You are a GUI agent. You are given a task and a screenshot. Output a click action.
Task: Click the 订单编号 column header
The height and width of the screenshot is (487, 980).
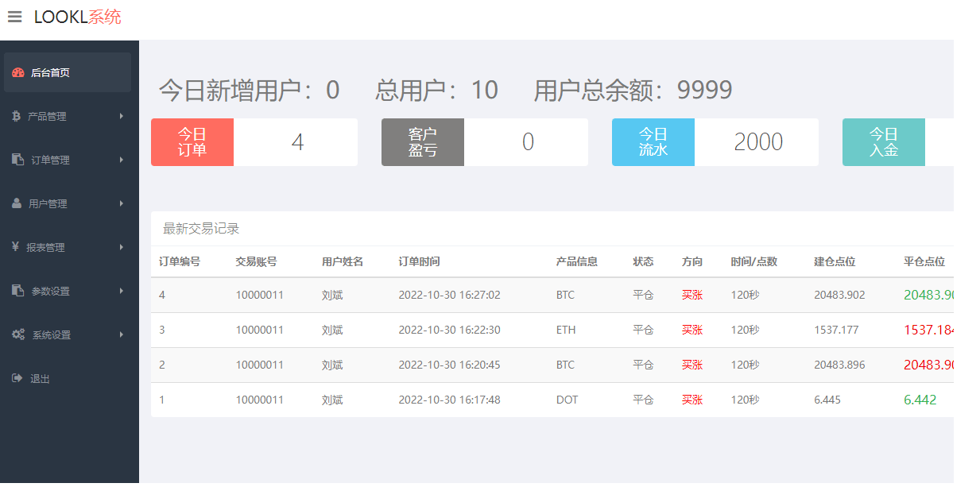(x=180, y=261)
